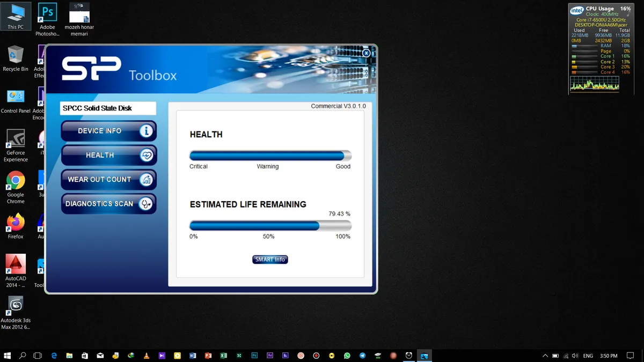644x362 pixels.
Task: Click the Health status progress bar
Action: pos(270,156)
